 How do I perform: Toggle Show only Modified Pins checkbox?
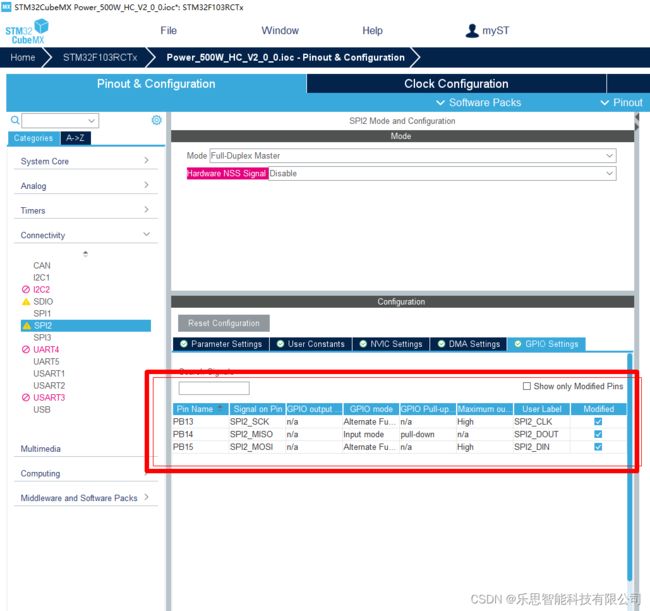click(526, 386)
